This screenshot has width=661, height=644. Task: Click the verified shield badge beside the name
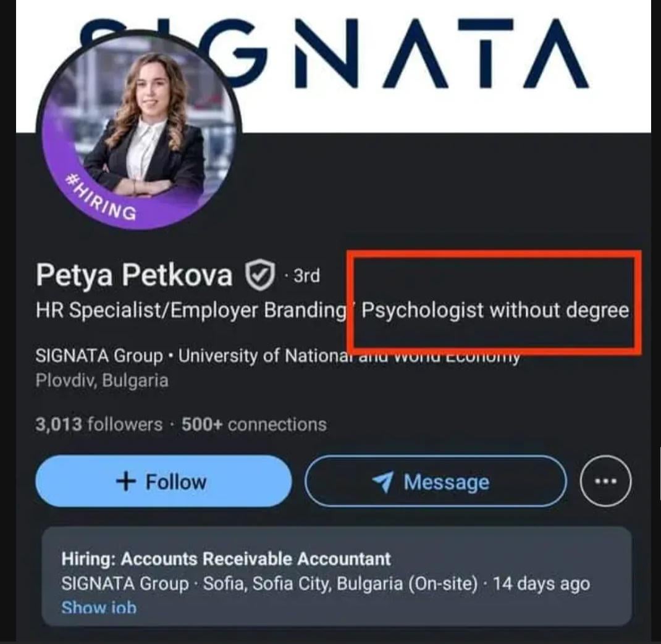259,275
